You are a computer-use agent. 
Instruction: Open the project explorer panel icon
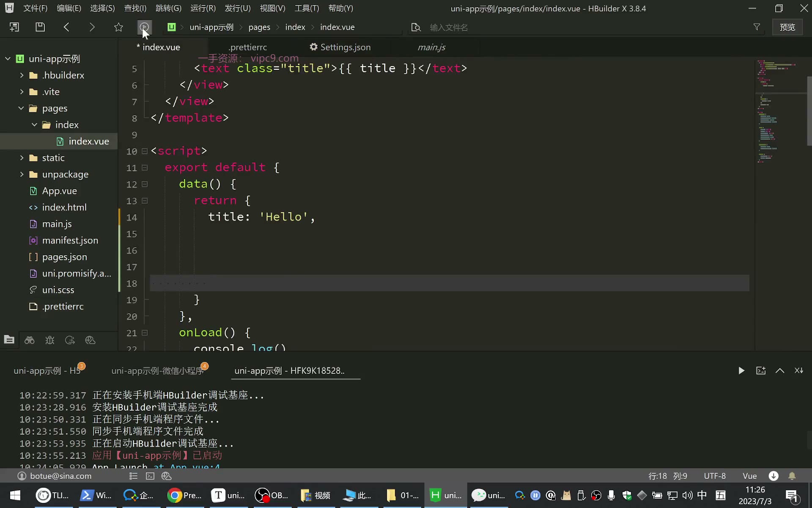[9, 340]
